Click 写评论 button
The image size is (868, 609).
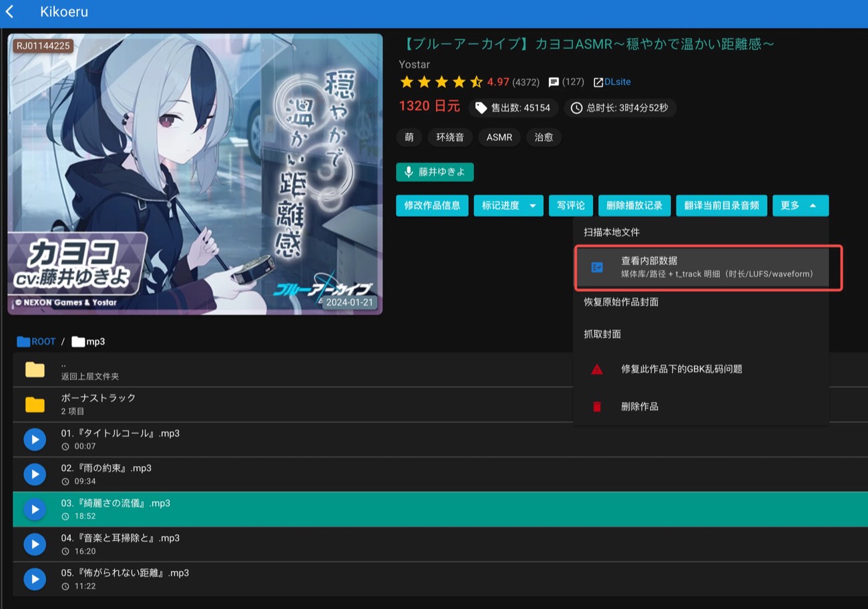pyautogui.click(x=571, y=205)
